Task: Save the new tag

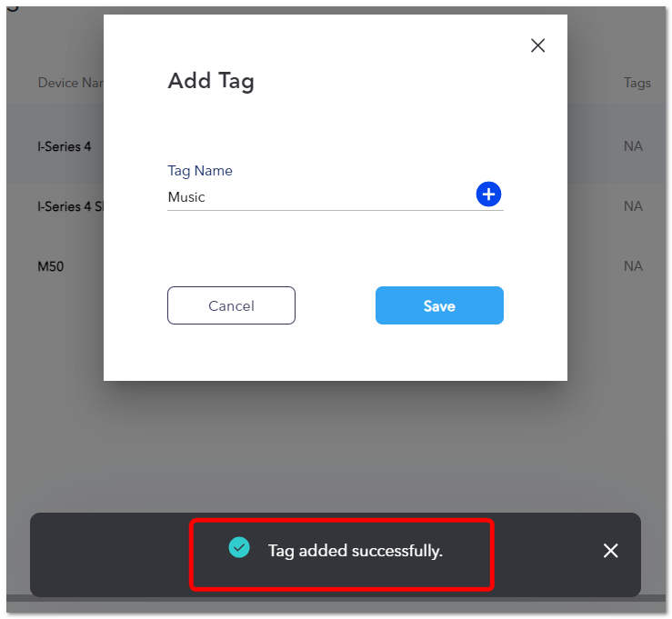Action: pyautogui.click(x=439, y=305)
